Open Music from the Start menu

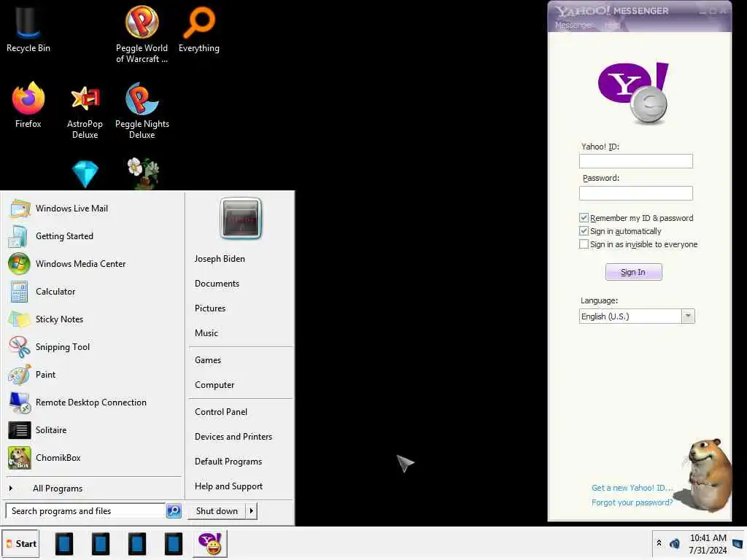coord(206,332)
